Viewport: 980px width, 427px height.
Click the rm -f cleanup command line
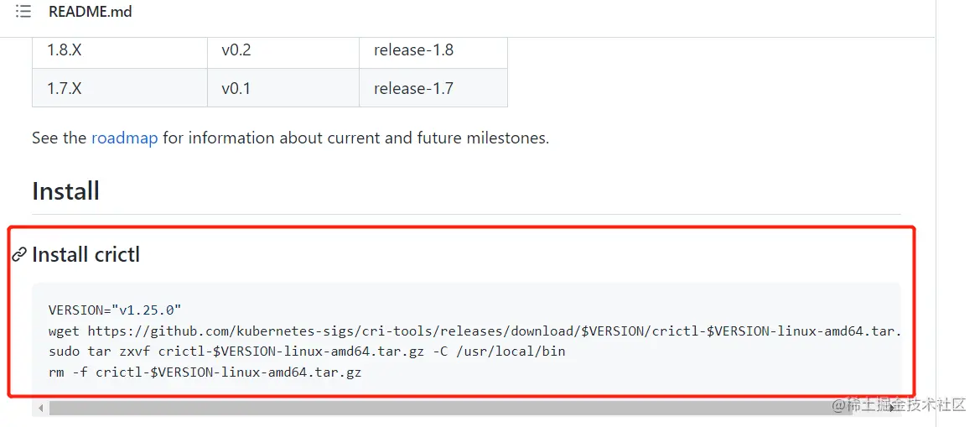(x=205, y=372)
